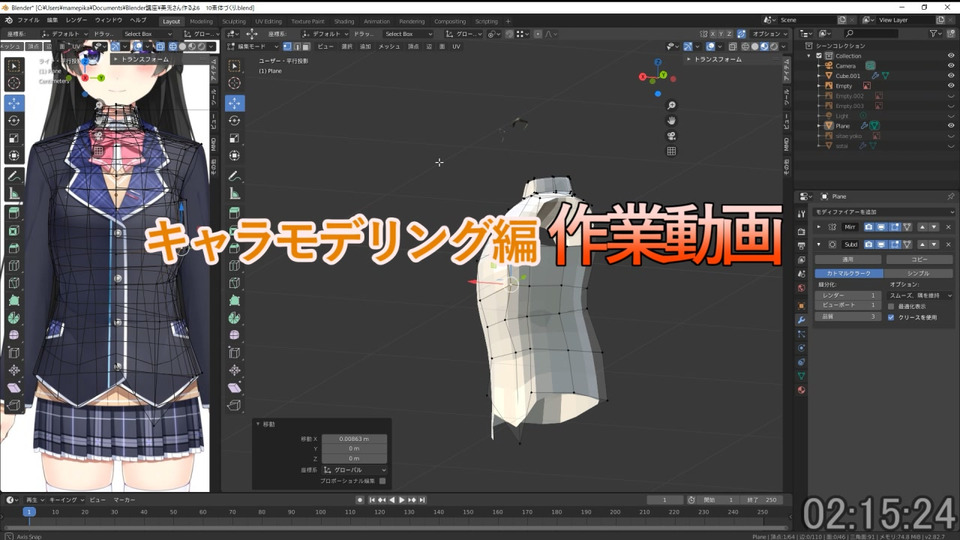Select the Loop Cut tool in main viewport
This screenshot has width=960, height=540.
(234, 266)
